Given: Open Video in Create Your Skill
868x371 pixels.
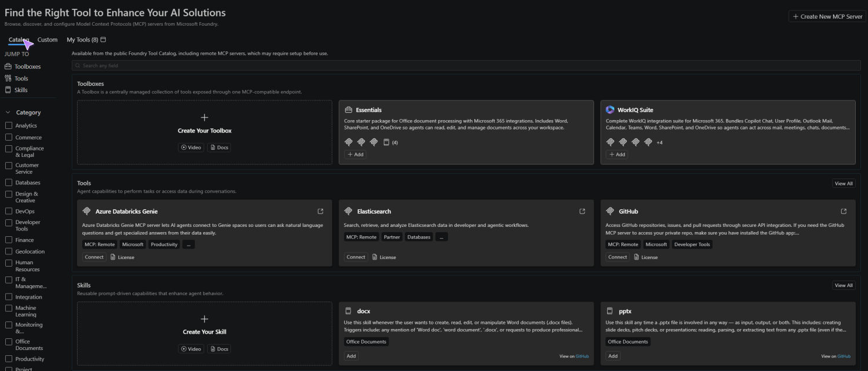Looking at the screenshot, I should point(191,349).
